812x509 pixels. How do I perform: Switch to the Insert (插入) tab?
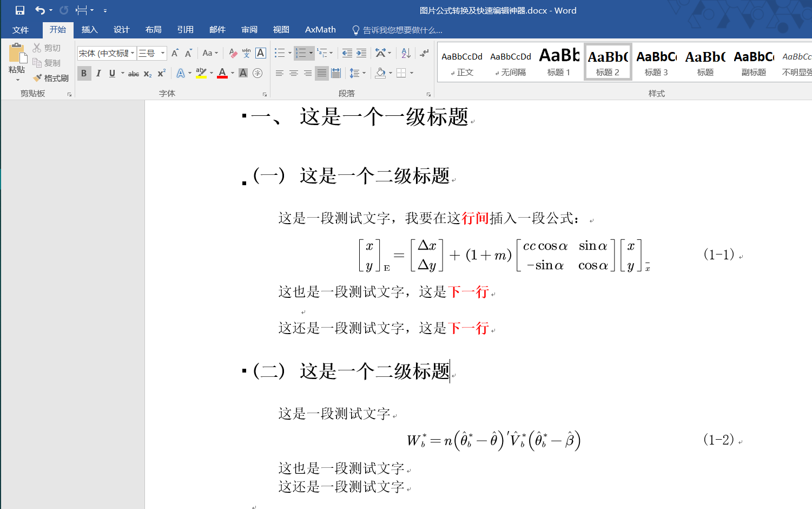pos(89,30)
